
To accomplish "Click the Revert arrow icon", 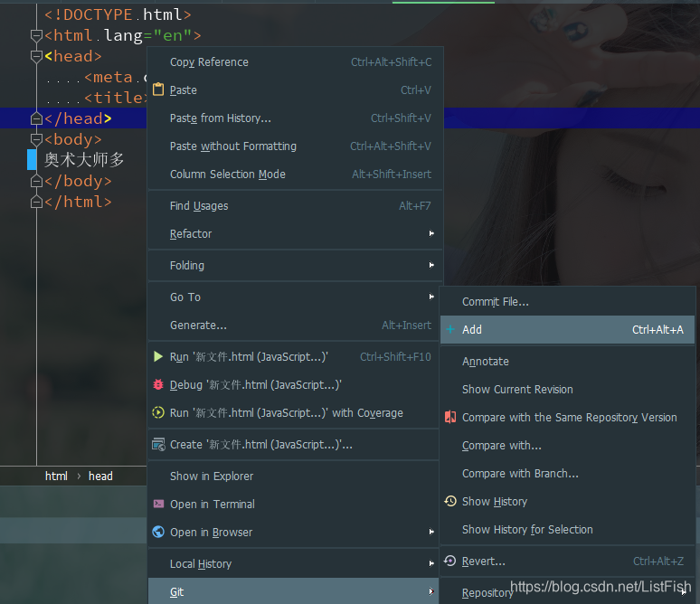I will [450, 561].
